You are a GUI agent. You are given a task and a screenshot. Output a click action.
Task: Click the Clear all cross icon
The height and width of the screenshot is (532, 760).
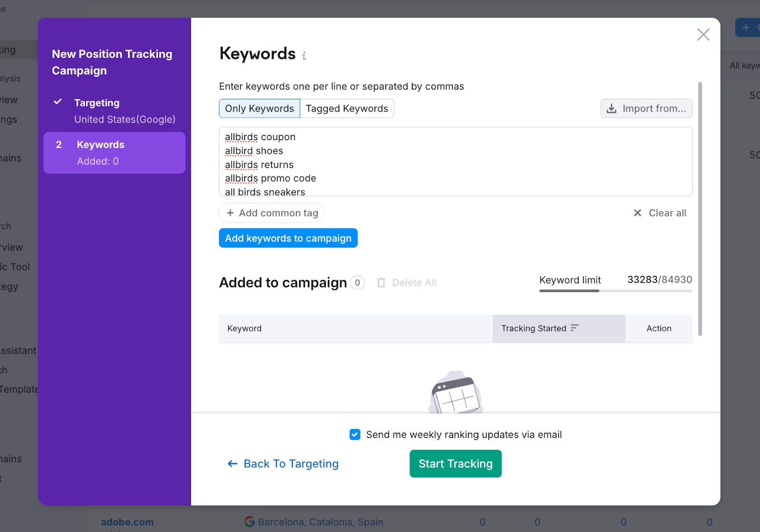637,213
